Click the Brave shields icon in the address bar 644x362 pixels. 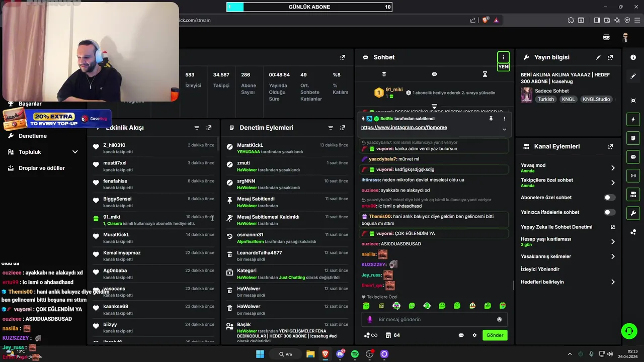[485, 20]
